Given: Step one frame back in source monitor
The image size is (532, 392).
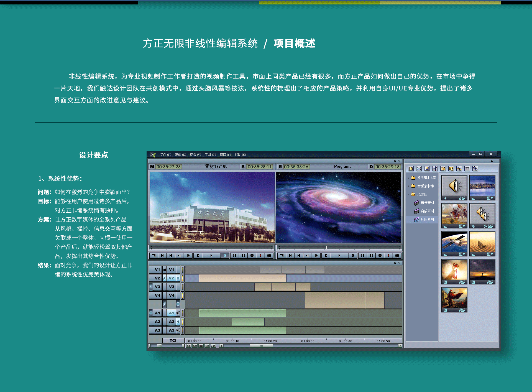Looking at the screenshot, I should point(179,255).
